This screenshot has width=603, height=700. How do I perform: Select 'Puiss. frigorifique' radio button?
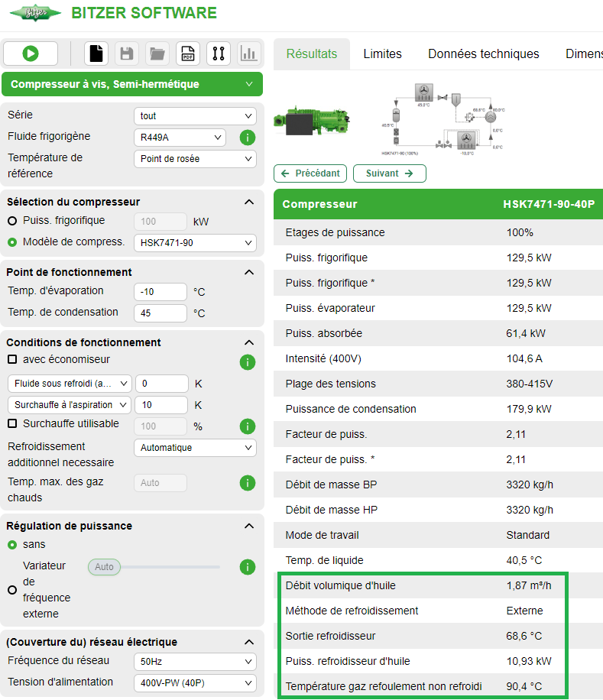click(12, 221)
